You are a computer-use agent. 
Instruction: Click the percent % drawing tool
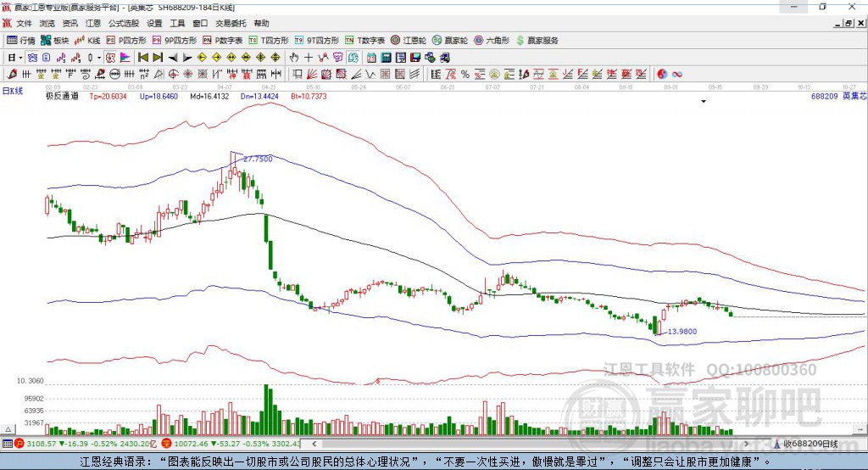[x=465, y=74]
